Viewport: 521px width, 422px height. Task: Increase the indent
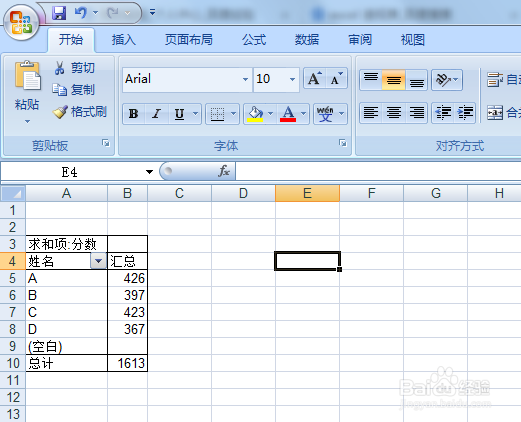pyautogui.click(x=465, y=113)
